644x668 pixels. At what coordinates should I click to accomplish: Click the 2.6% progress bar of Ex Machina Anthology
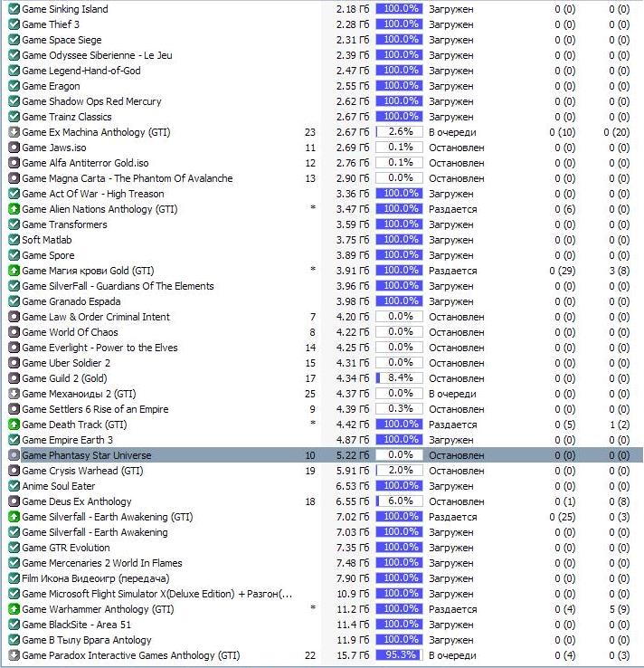tap(399, 132)
